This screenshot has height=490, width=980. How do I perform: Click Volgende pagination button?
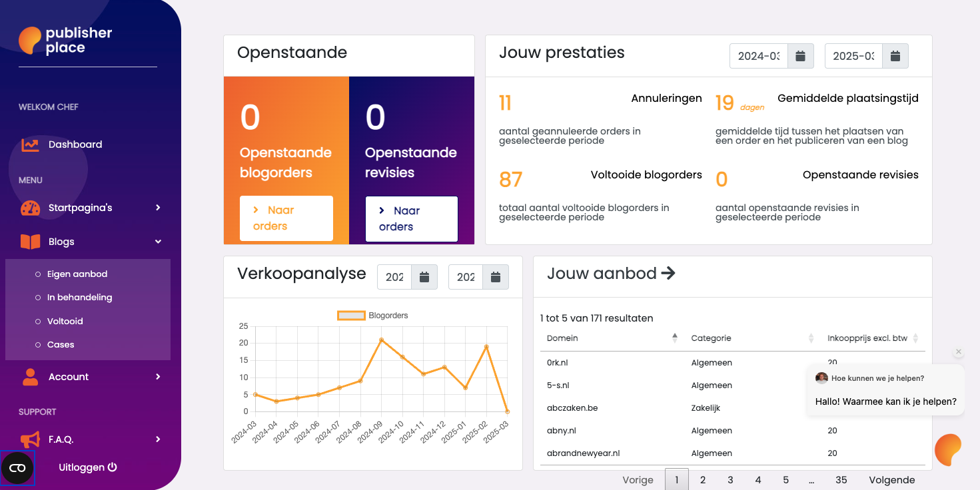pyautogui.click(x=892, y=479)
